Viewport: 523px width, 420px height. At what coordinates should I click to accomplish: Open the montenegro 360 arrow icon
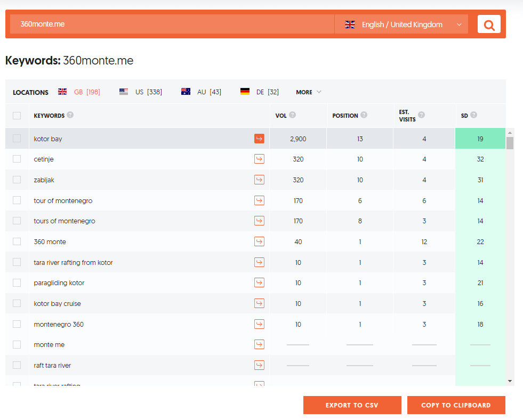click(x=259, y=324)
